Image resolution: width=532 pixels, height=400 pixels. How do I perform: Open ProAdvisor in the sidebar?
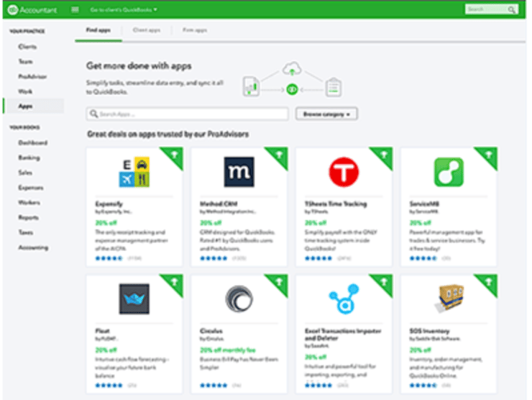coord(32,76)
